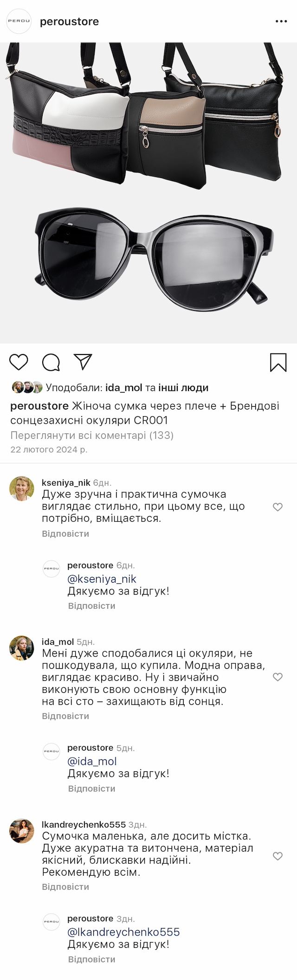Open the three-dot post options menu
Viewport: 297px width, 980px height.
coord(281,21)
